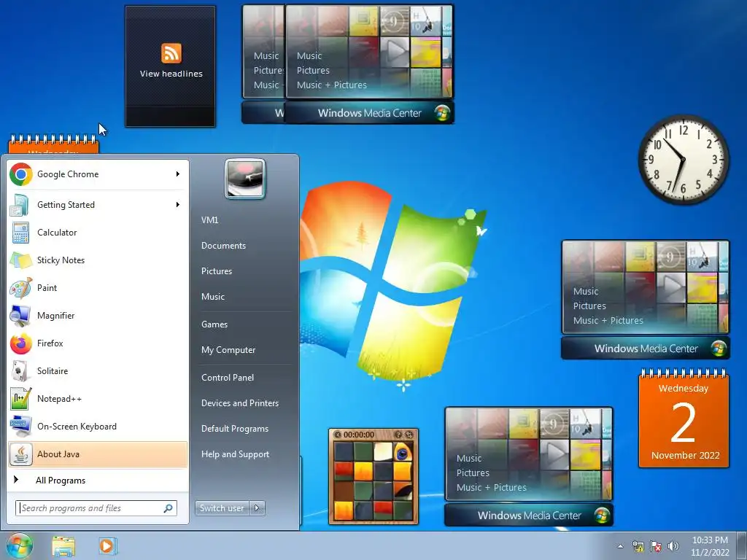Click the picture puzzle timer icon

338,435
